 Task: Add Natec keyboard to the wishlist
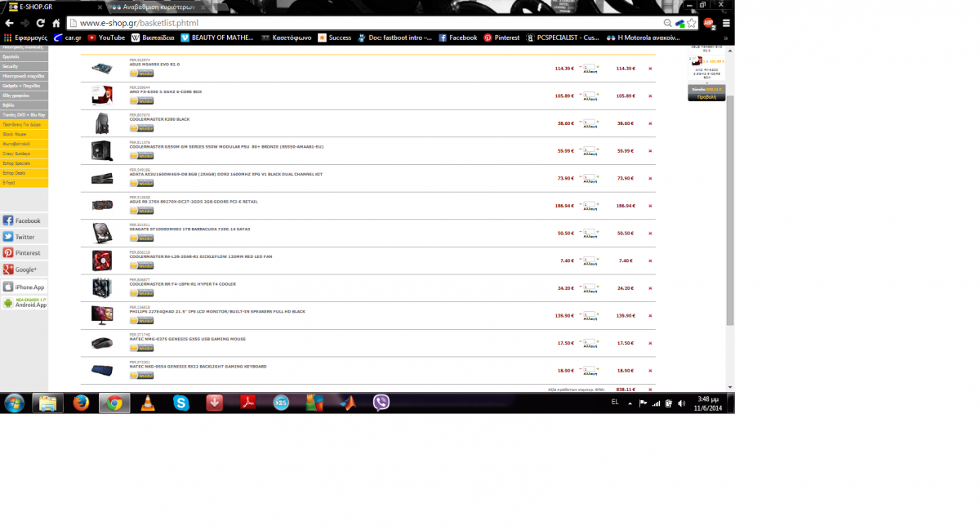coord(141,376)
